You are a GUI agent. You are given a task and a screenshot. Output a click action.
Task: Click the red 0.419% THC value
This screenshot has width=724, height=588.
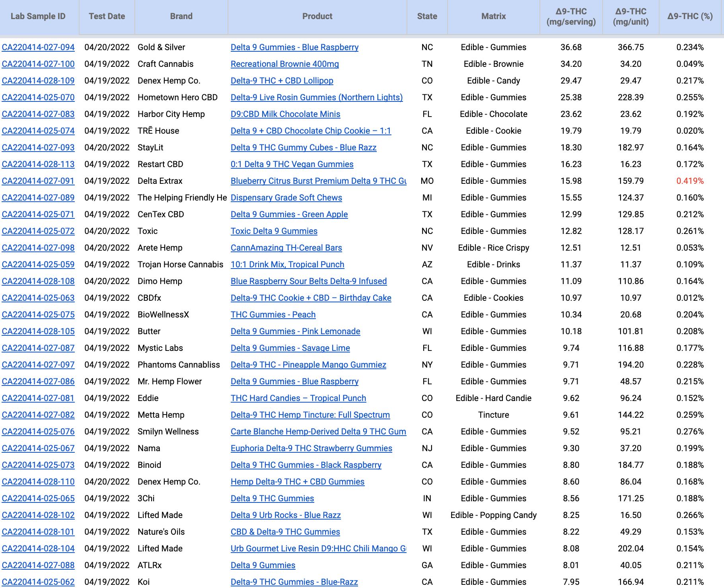pos(690,181)
